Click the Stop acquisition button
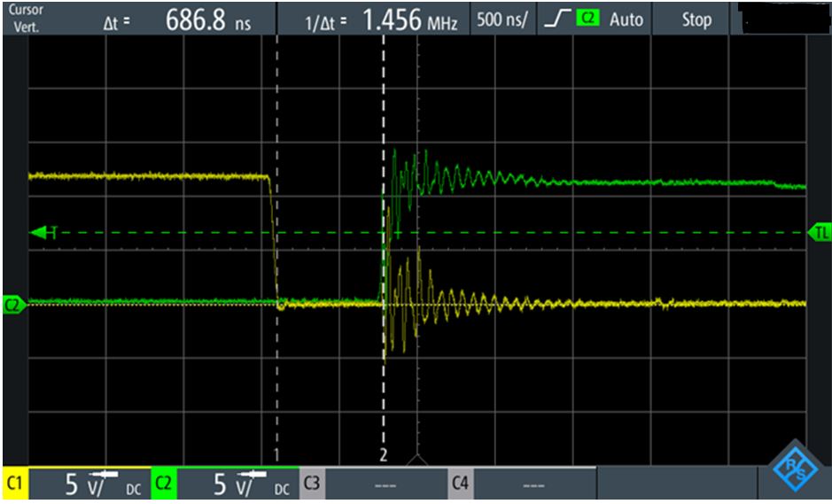 click(696, 19)
